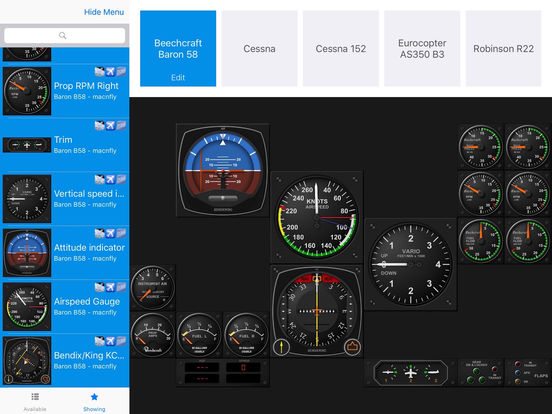
Task: Click the airplane icon in Bendix/King row
Action: point(110,341)
